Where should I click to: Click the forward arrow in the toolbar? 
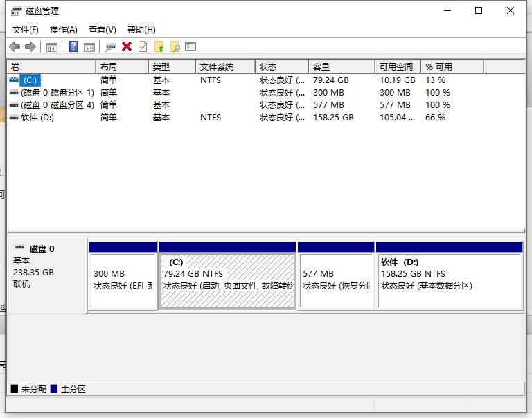coord(30,46)
